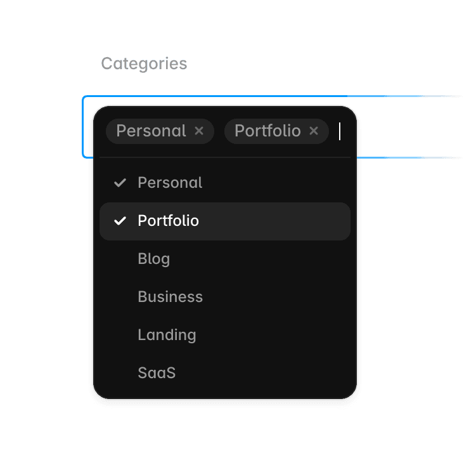
Task: Click the Categories field label
Action: (145, 63)
